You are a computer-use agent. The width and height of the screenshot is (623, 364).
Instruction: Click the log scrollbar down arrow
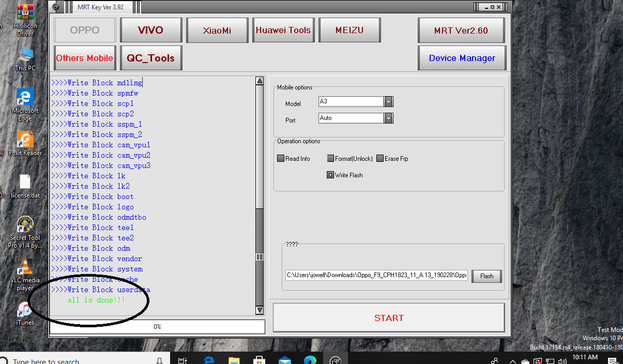260,310
